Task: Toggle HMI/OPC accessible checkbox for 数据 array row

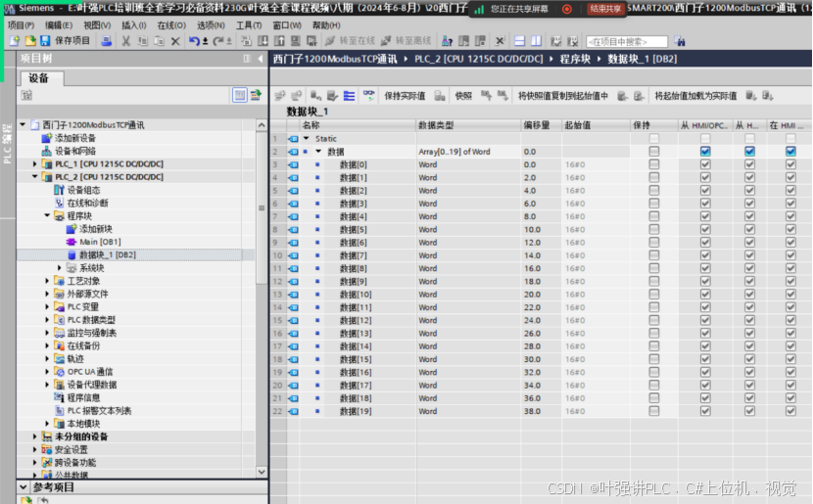Action: point(705,152)
